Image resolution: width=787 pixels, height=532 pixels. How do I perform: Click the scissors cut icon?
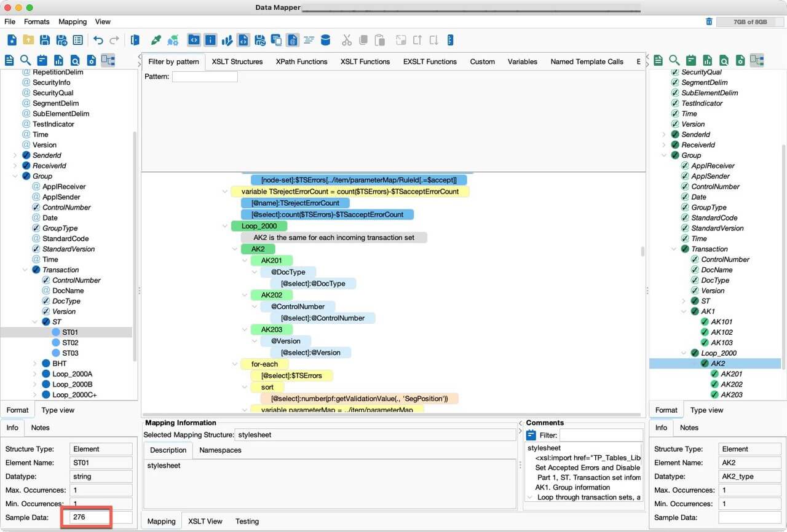347,41
